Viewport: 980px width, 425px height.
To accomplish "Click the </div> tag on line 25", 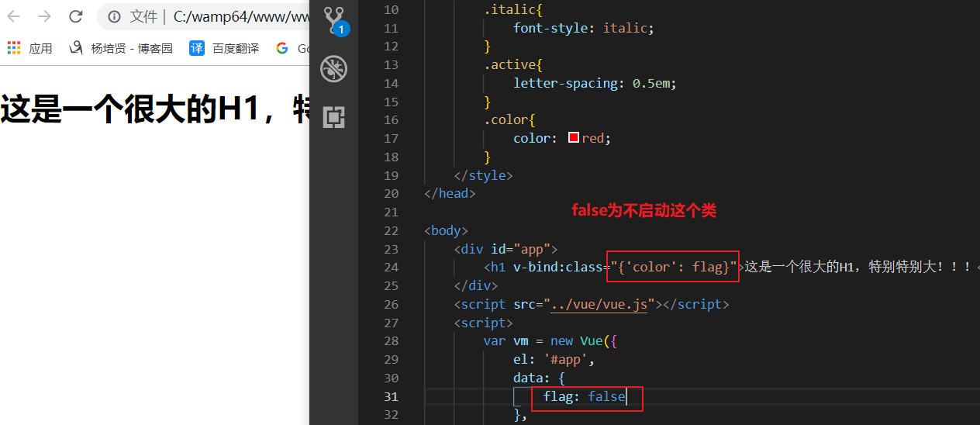I will [x=476, y=285].
